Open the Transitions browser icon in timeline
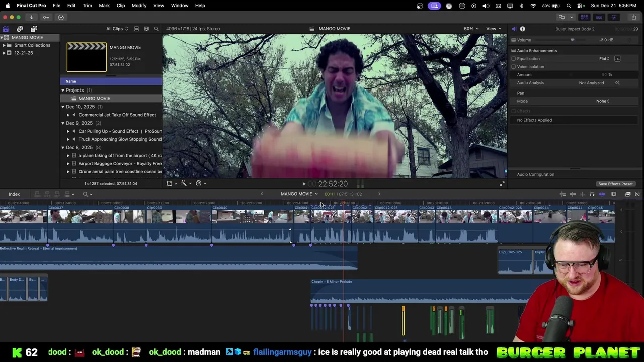 (637, 194)
